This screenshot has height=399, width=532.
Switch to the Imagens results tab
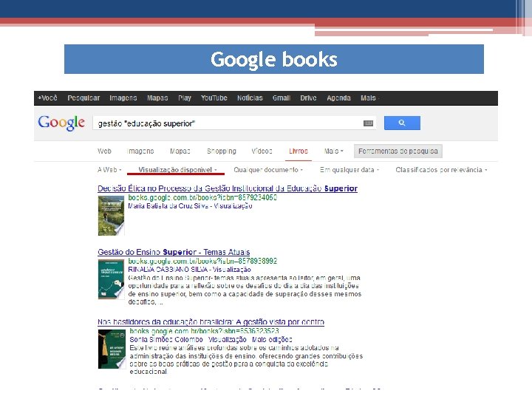point(140,151)
